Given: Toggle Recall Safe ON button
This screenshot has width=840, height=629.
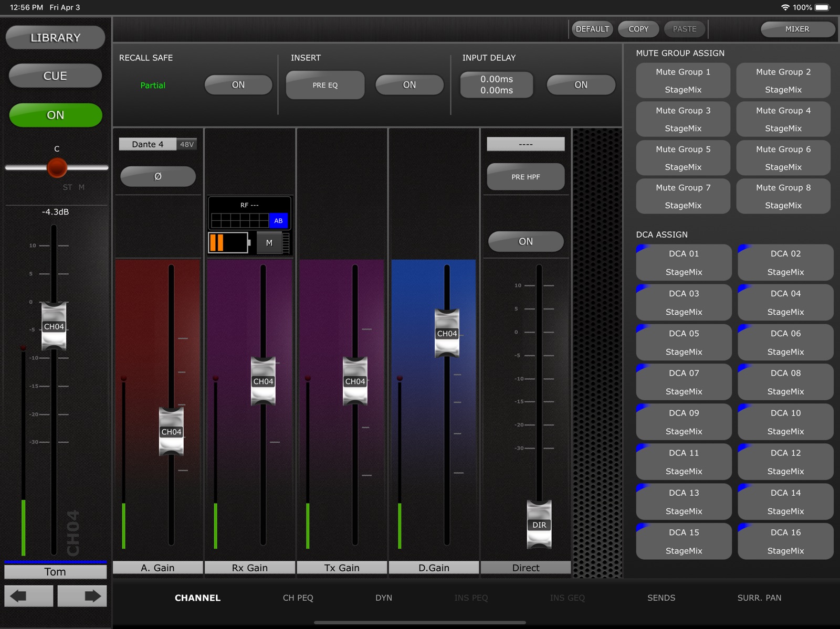Looking at the screenshot, I should click(238, 85).
